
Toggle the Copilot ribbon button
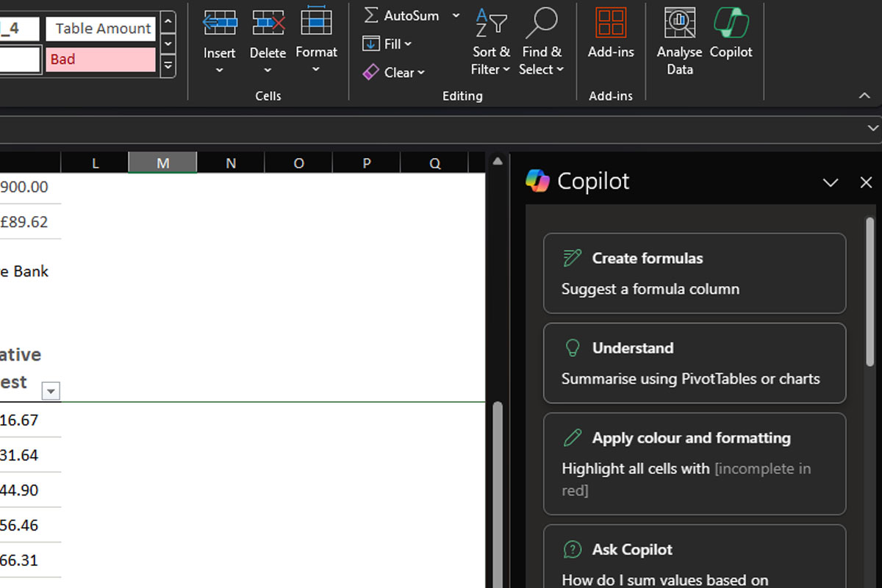(731, 34)
